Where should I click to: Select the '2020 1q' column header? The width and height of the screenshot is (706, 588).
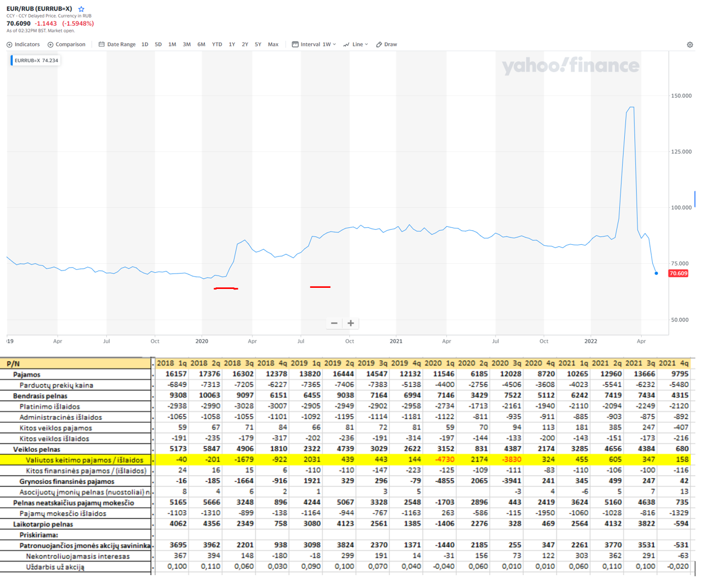pyautogui.click(x=440, y=363)
